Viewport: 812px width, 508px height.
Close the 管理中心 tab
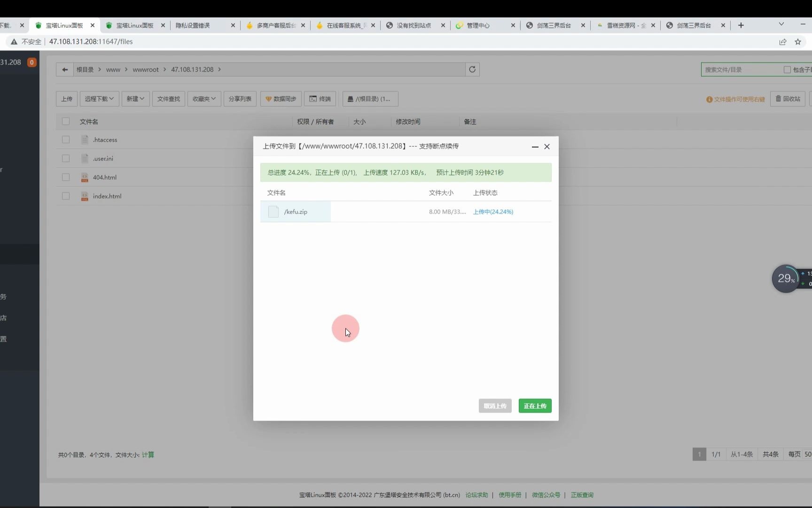click(513, 25)
